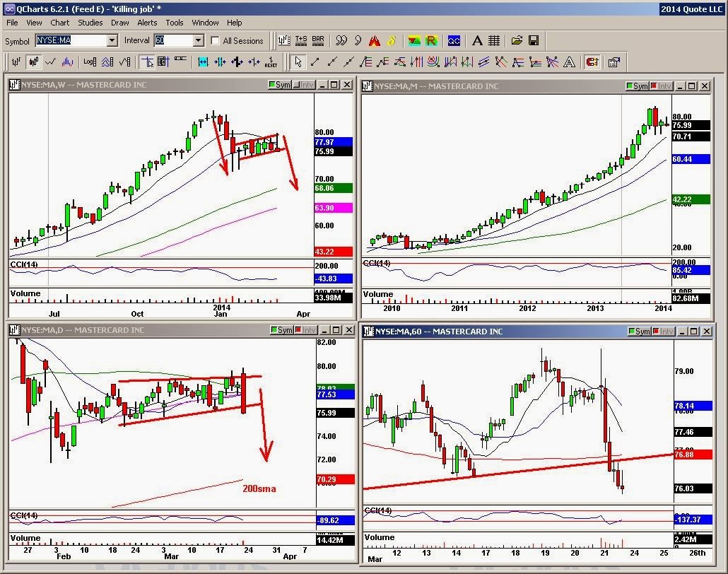Toggle Sym link in daily chart window
The width and height of the screenshot is (728, 574).
click(282, 329)
